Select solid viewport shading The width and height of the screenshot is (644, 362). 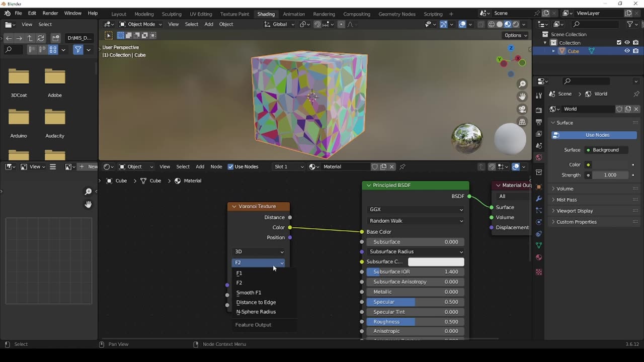pos(500,24)
